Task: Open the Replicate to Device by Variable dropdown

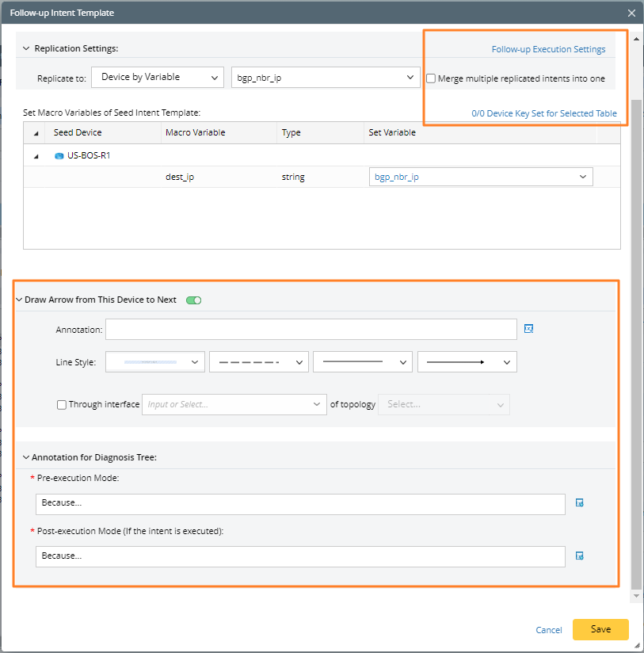Action: (158, 77)
